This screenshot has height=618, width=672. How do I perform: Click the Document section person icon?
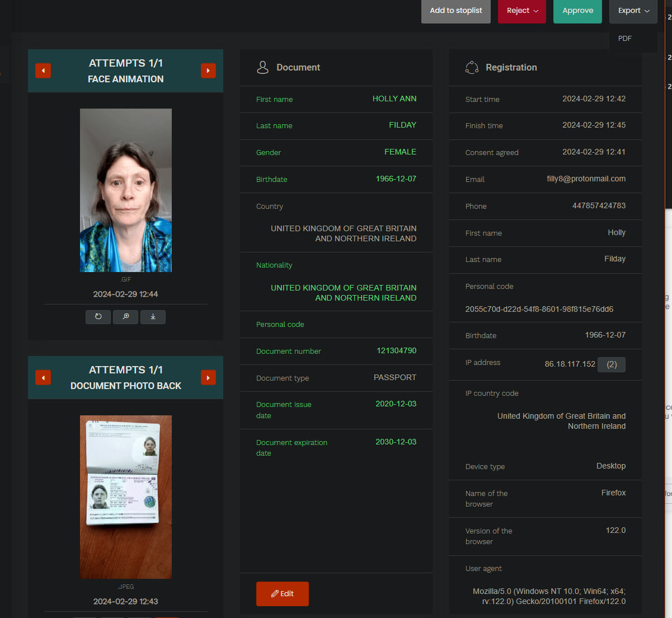[262, 67]
